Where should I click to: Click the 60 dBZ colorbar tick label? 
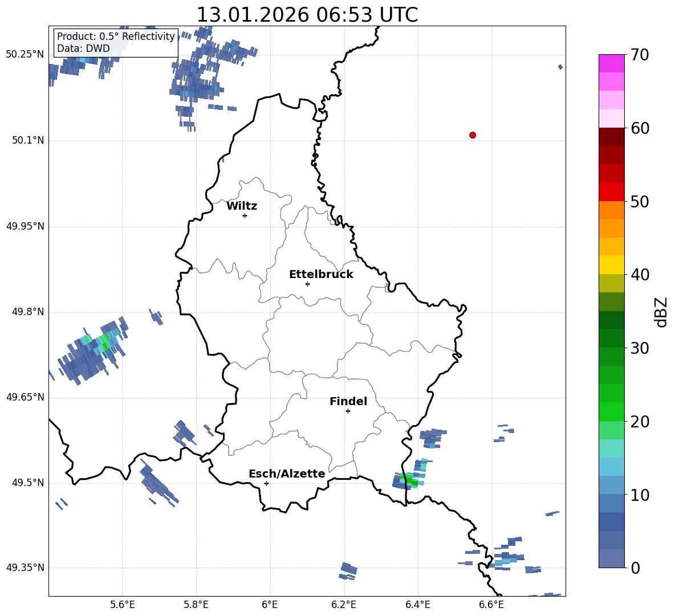639,128
